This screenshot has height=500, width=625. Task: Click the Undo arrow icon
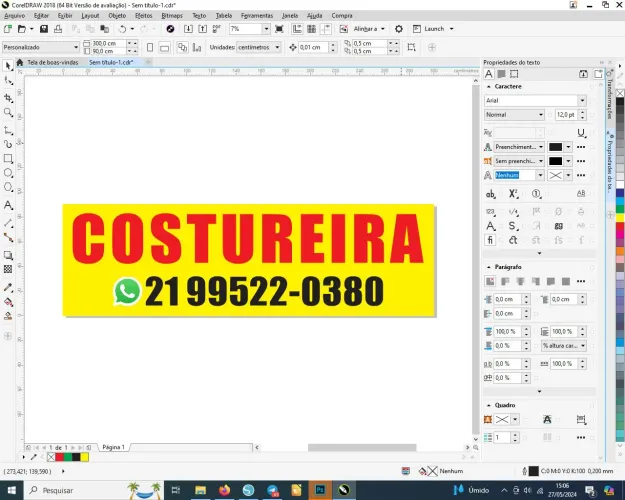tap(122, 29)
